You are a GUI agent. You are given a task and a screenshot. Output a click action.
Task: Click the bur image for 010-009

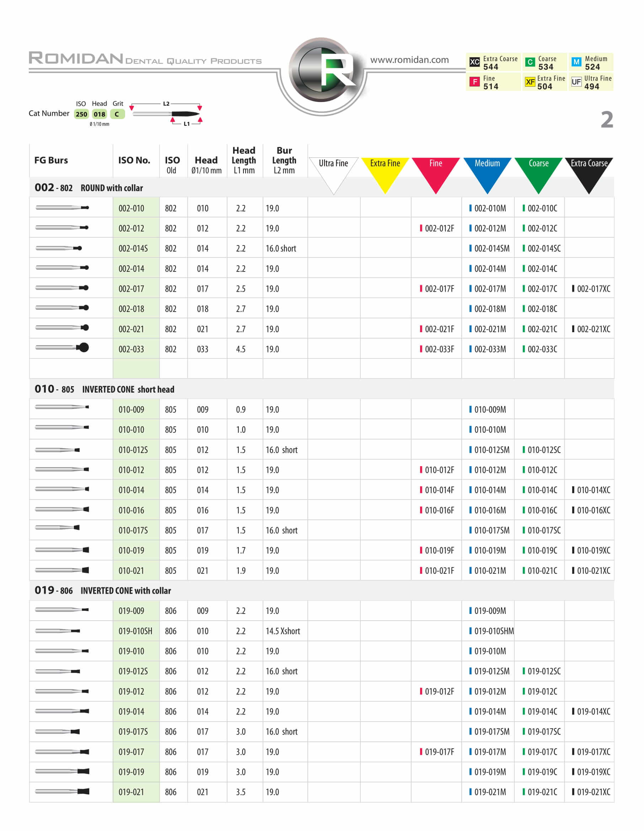(x=62, y=407)
